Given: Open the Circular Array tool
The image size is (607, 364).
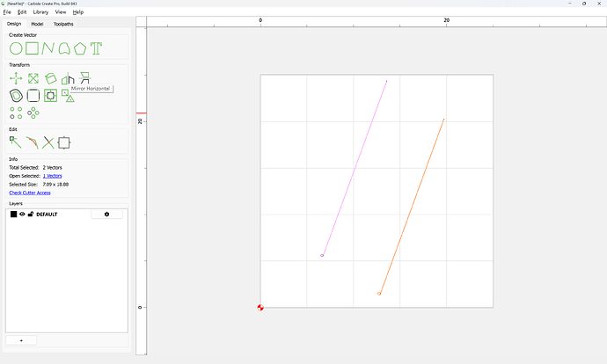Looking at the screenshot, I should [33, 113].
